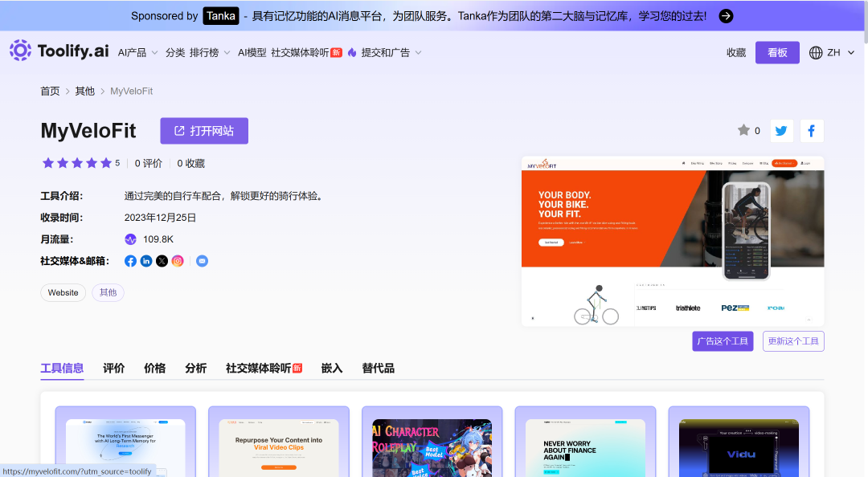Viewport: 868px width, 477px height.
Task: Open the Viral Video Clips card
Action: pos(279,442)
